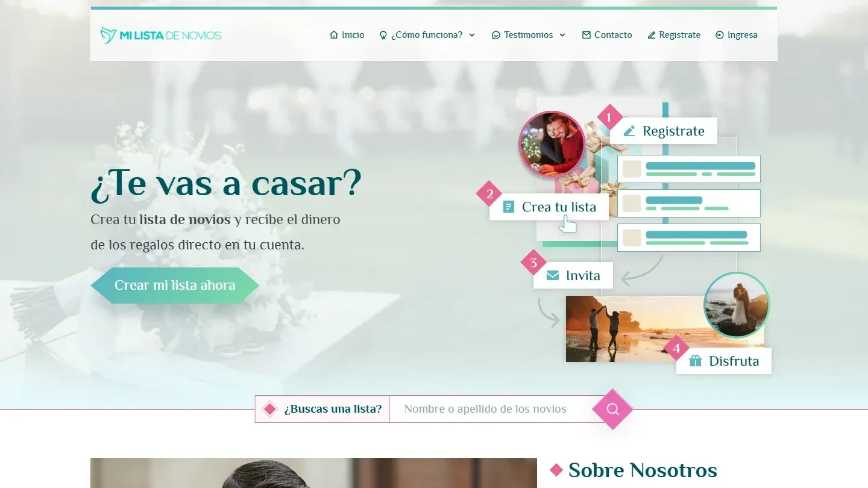This screenshot has height=488, width=868.
Task: Open the Inicio menu item
Action: coord(347,35)
